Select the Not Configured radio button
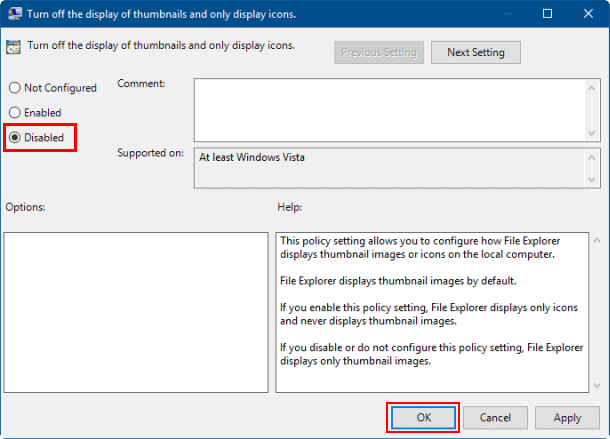The width and height of the screenshot is (610, 439). pyautogui.click(x=15, y=88)
